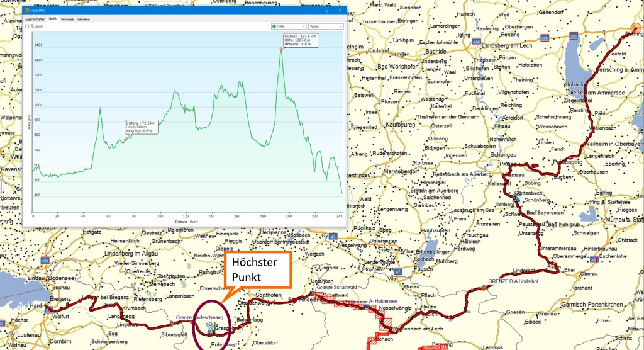Image resolution: width=644 pixels, height=350 pixels.
Task: Open the Hinweise tab
Action: tap(67, 20)
